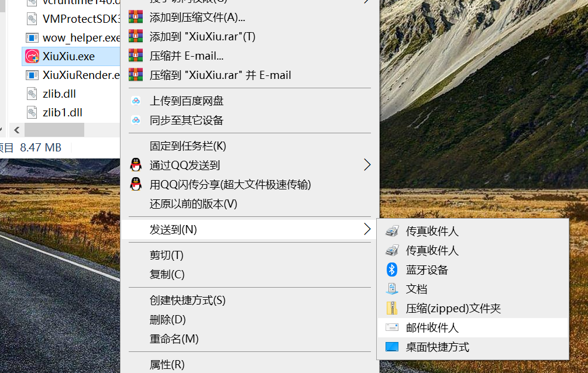588x373 pixels.
Task: Click the left scroll arrow on the horizontal scrollbar
Action: tap(16, 130)
